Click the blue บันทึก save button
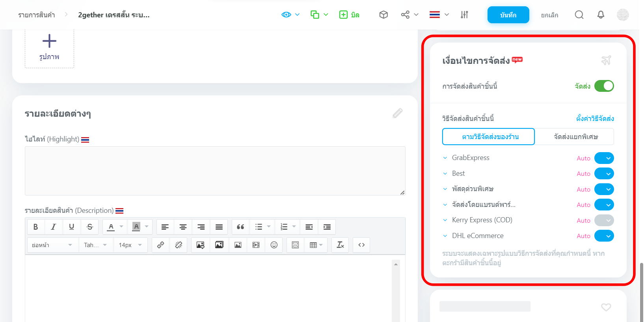The image size is (644, 322). click(508, 15)
